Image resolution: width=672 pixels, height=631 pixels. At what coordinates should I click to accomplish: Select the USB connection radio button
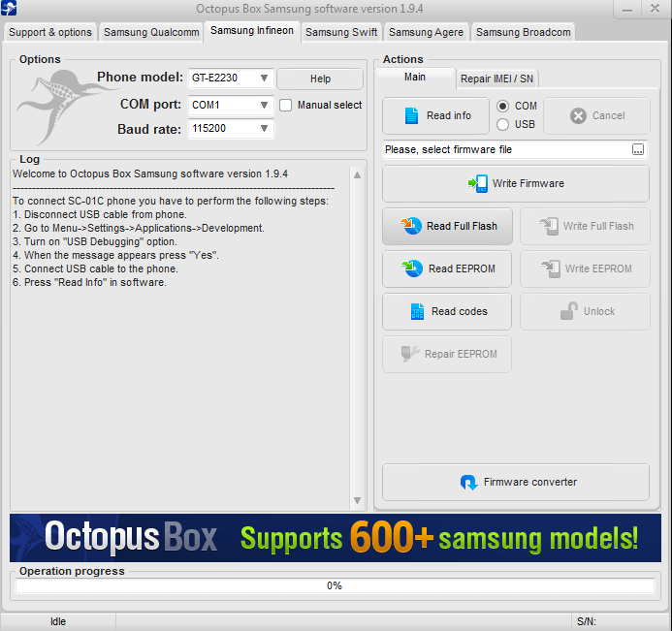point(502,124)
